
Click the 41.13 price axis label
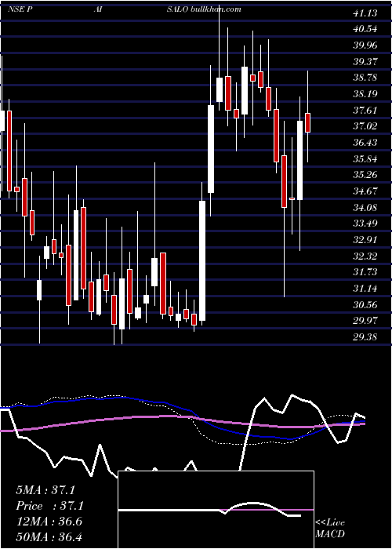point(365,13)
